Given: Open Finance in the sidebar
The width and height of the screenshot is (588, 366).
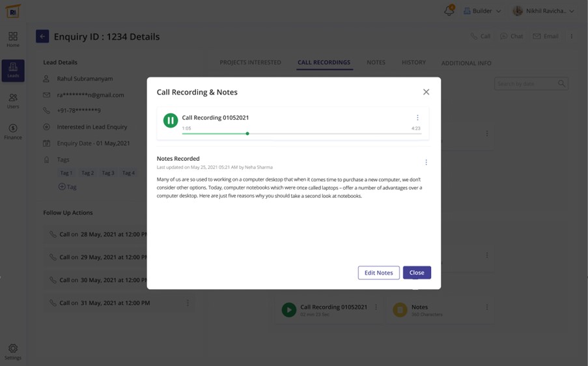Looking at the screenshot, I should point(13,132).
